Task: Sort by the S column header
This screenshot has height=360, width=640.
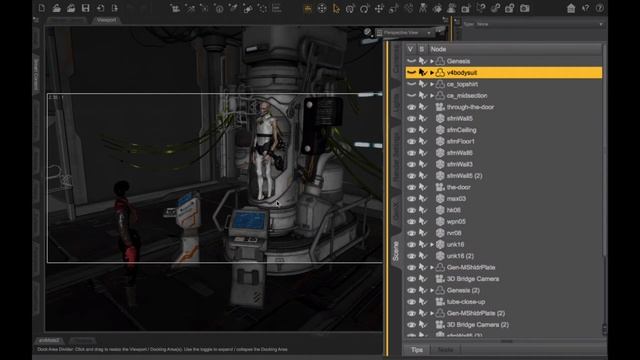Action: point(422,49)
